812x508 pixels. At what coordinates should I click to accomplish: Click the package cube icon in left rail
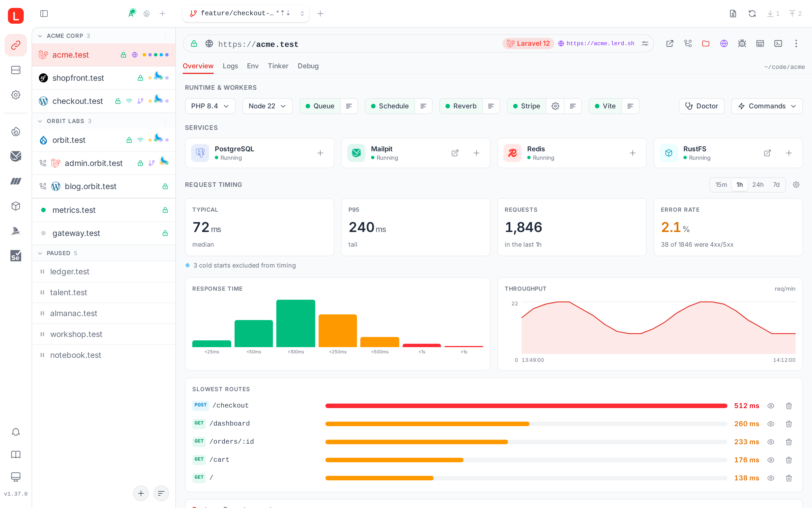tap(16, 206)
